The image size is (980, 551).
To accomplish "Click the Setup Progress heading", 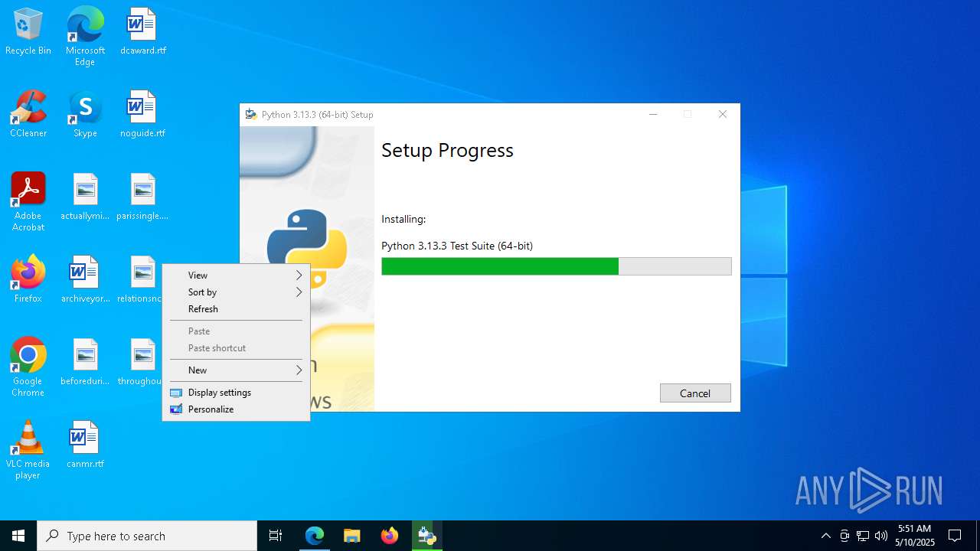I will pyautogui.click(x=447, y=150).
